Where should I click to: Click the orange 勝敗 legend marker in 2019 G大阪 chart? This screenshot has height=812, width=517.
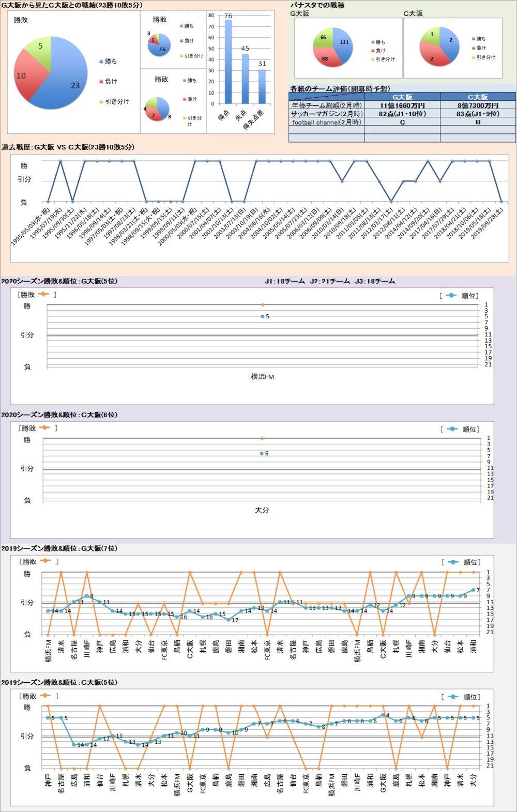pyautogui.click(x=45, y=561)
